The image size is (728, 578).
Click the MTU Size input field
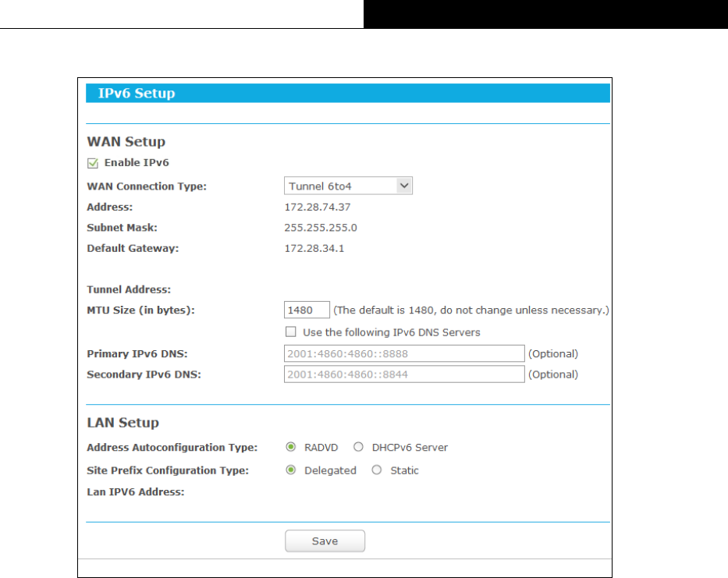click(x=307, y=310)
